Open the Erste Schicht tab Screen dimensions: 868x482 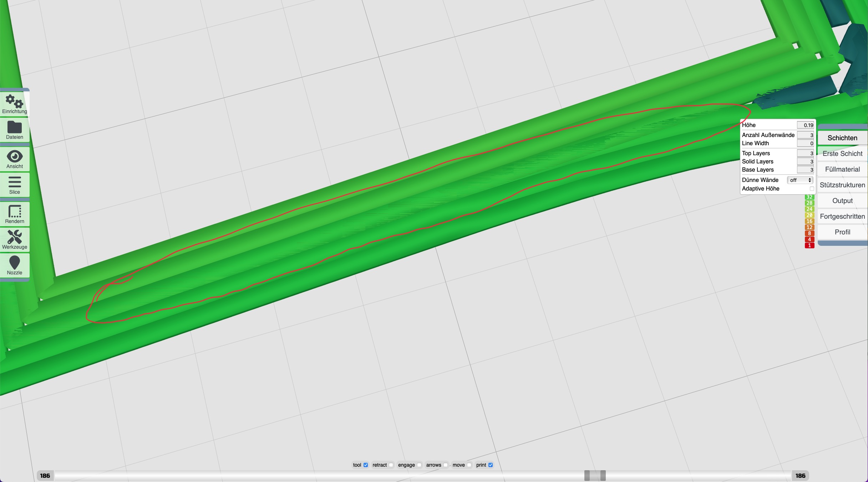pos(842,153)
